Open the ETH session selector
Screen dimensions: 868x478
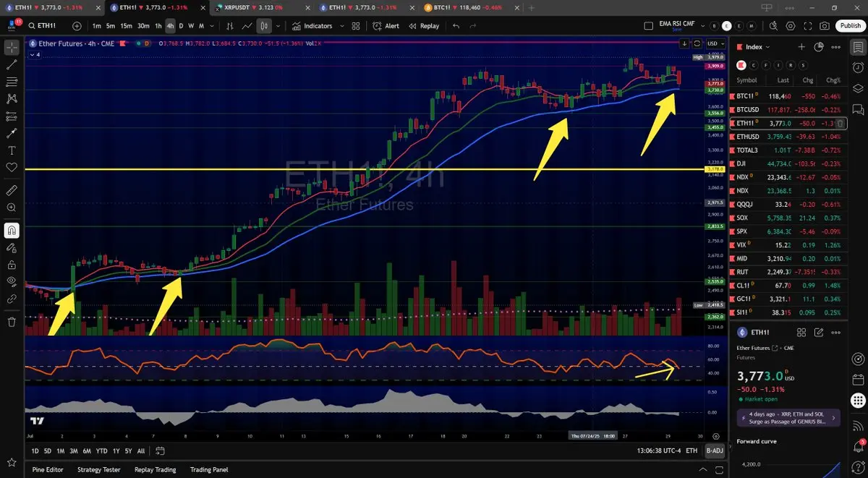coord(692,451)
